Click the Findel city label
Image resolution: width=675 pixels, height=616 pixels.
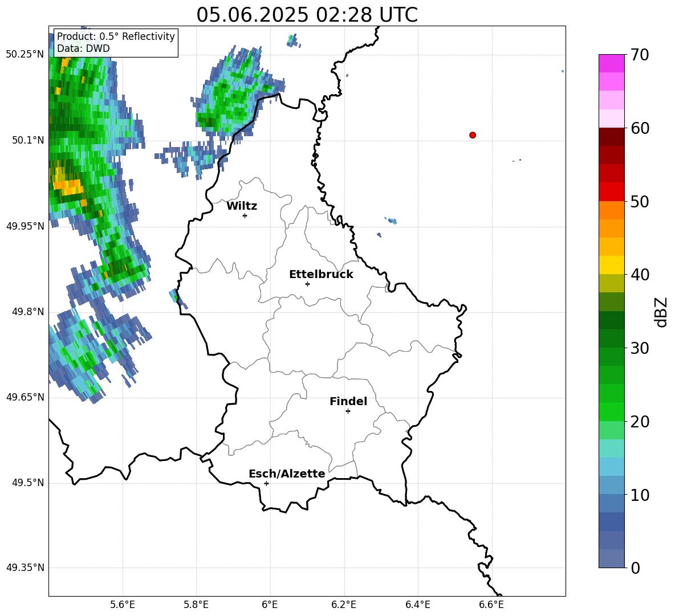pyautogui.click(x=348, y=401)
